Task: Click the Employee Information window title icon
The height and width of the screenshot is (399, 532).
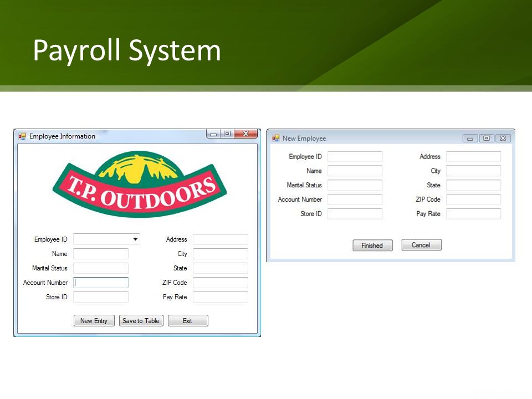Action: (x=22, y=136)
